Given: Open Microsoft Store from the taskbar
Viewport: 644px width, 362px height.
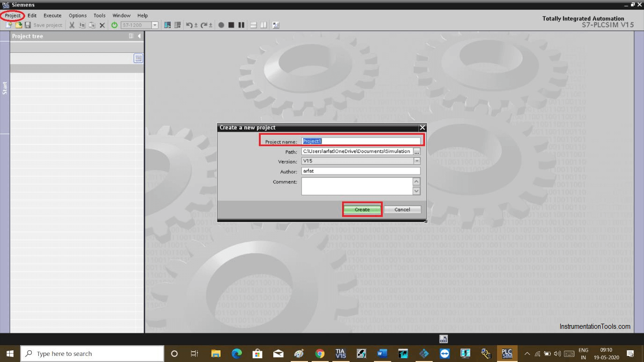Looking at the screenshot, I should (257, 354).
